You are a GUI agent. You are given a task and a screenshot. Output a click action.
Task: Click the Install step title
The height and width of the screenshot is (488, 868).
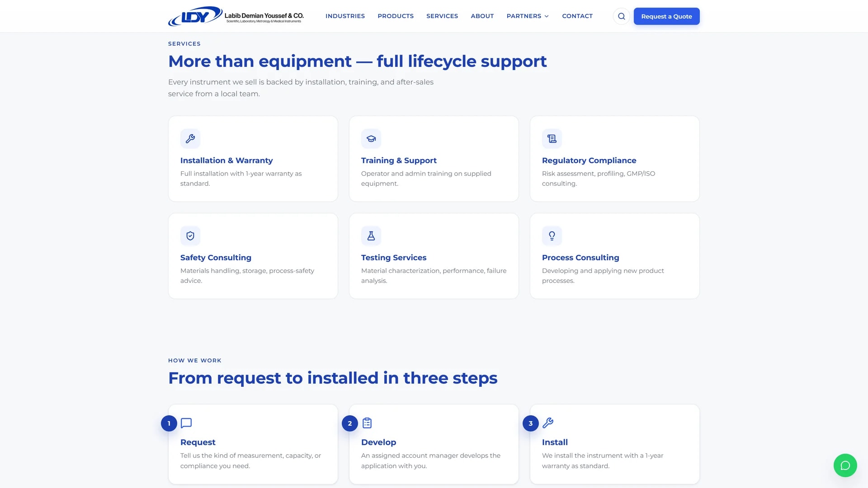tap(555, 442)
